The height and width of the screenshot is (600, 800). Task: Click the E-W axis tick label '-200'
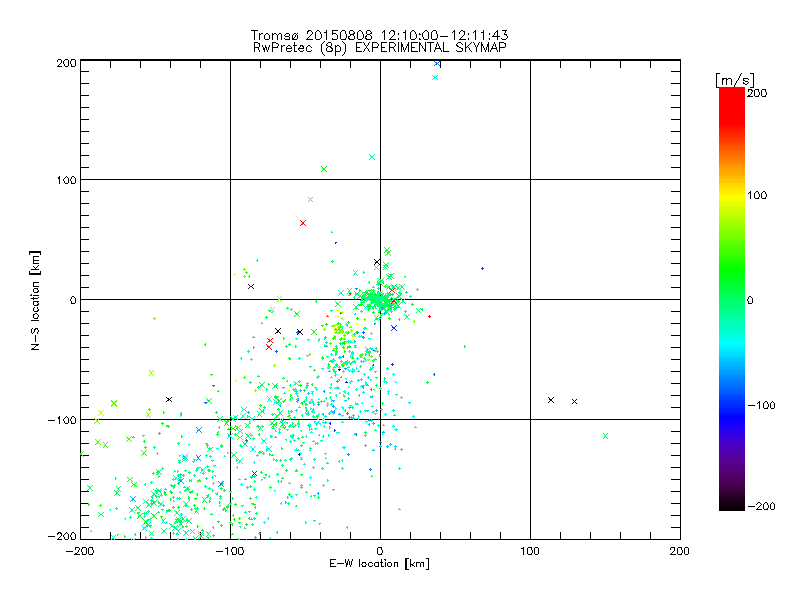coord(80,551)
